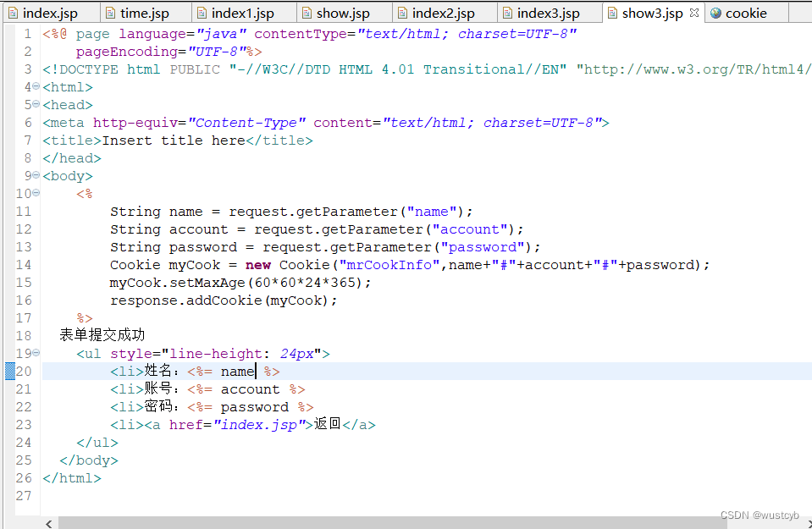Click the index3.jsp file icon
The width and height of the screenshot is (812, 529).
click(507, 13)
